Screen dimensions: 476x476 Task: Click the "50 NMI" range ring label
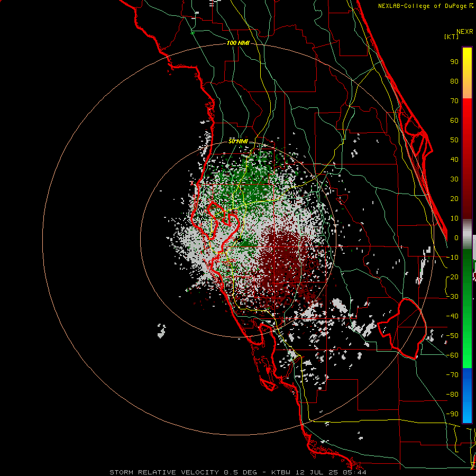pos(238,141)
